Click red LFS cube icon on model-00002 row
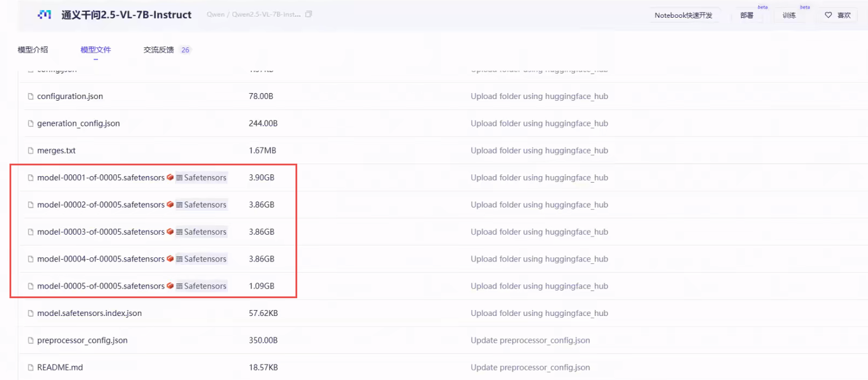 (170, 205)
